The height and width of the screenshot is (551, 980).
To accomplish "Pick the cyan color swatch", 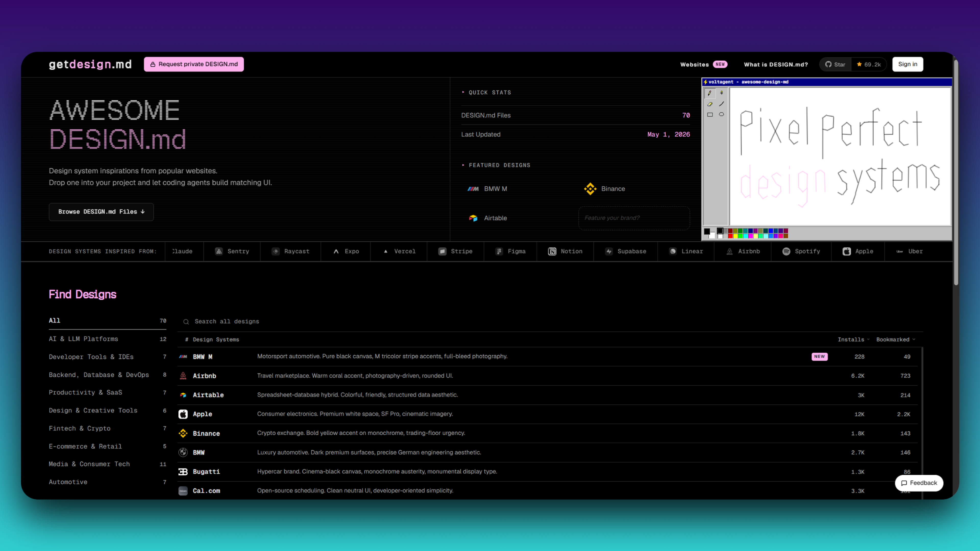I will (x=746, y=236).
